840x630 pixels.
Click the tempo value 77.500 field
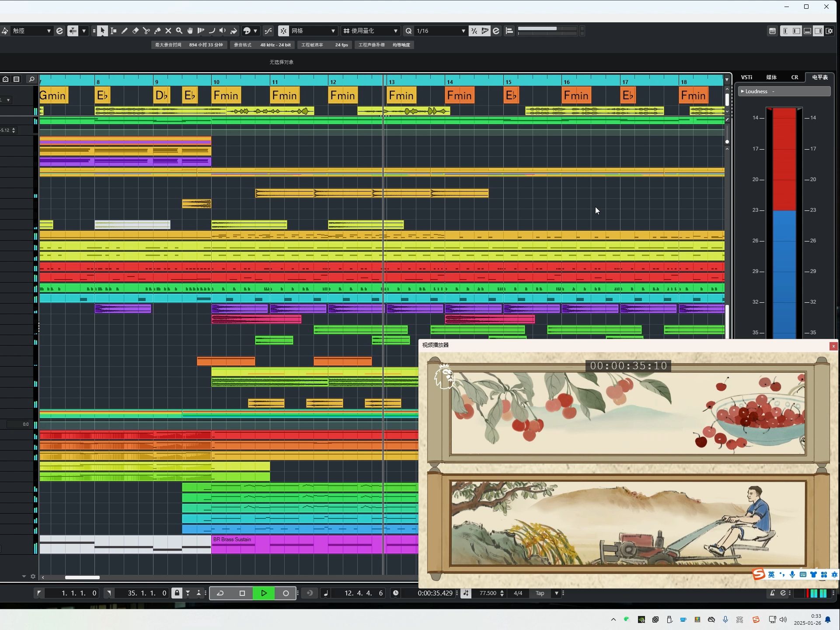488,593
